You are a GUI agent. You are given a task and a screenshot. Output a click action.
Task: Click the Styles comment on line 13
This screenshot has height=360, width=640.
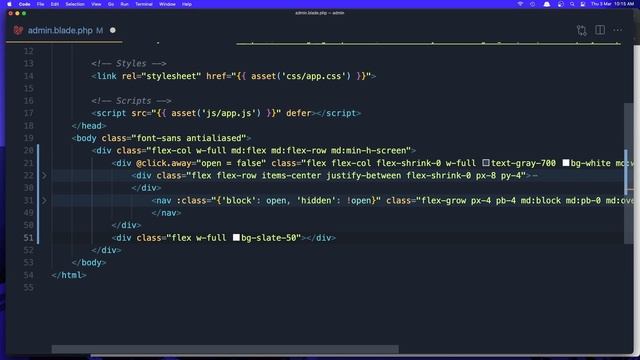129,64
